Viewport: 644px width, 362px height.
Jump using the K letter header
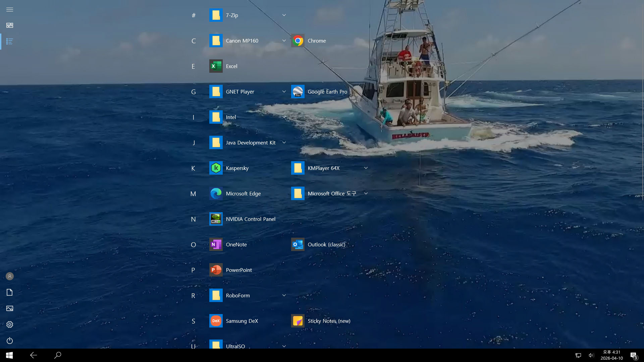click(x=193, y=168)
